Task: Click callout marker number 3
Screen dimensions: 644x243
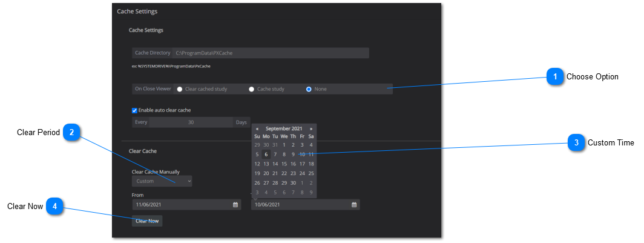Action: click(x=576, y=143)
